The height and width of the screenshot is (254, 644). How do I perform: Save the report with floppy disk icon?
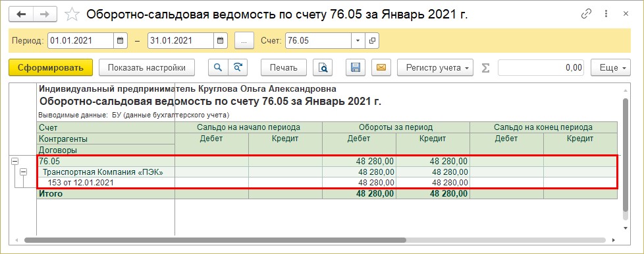[356, 67]
